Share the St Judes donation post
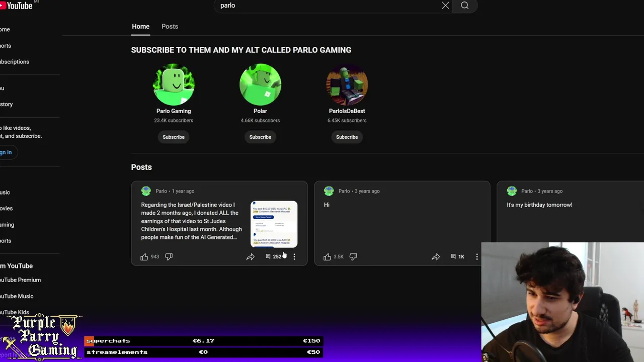Screen dimensions: 644x362 (250, 256)
